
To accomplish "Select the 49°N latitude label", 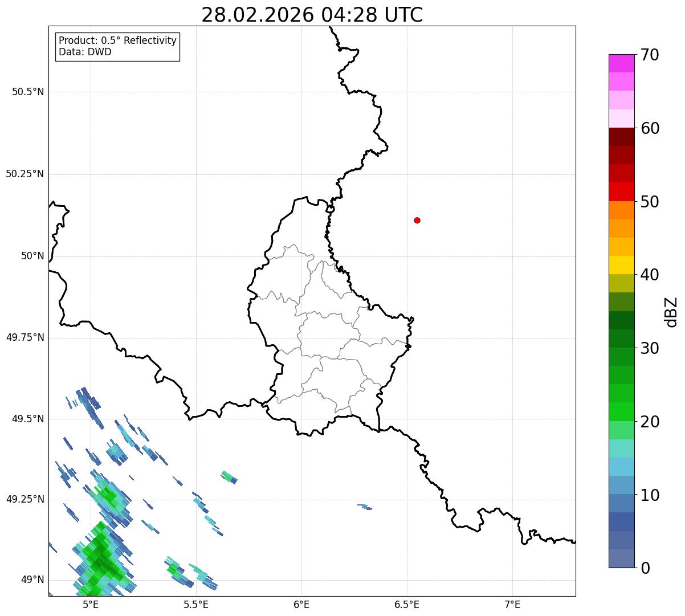I will [32, 580].
